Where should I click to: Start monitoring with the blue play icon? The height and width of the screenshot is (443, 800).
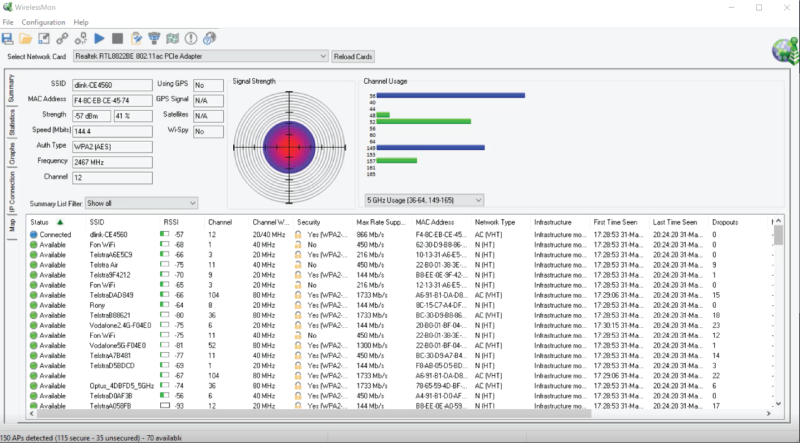pos(99,38)
